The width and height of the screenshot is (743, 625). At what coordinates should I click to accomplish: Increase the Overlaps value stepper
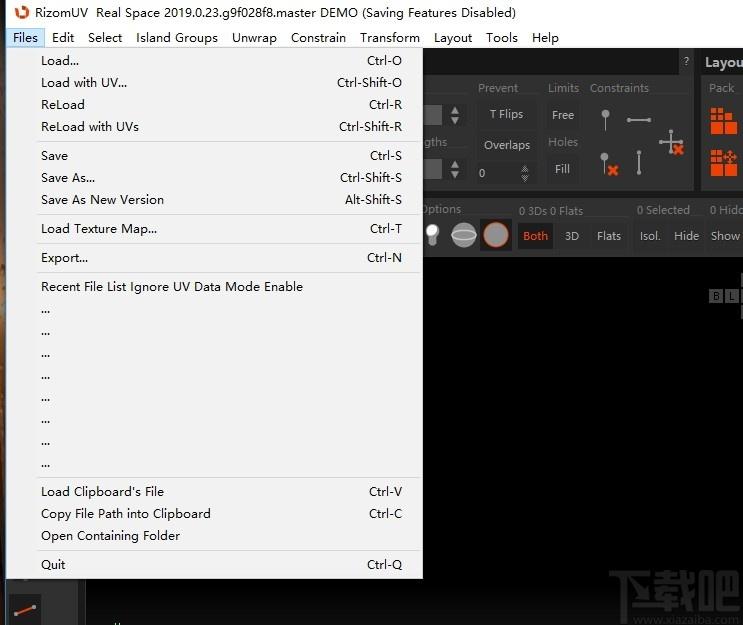pos(525,169)
